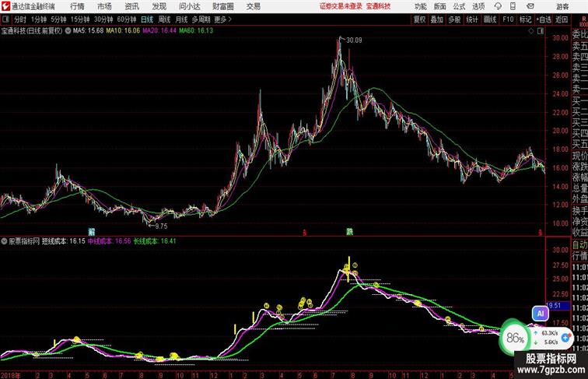Click the 通达信 red logo icon
Viewport: 588px width, 379px height.
[x=5, y=6]
